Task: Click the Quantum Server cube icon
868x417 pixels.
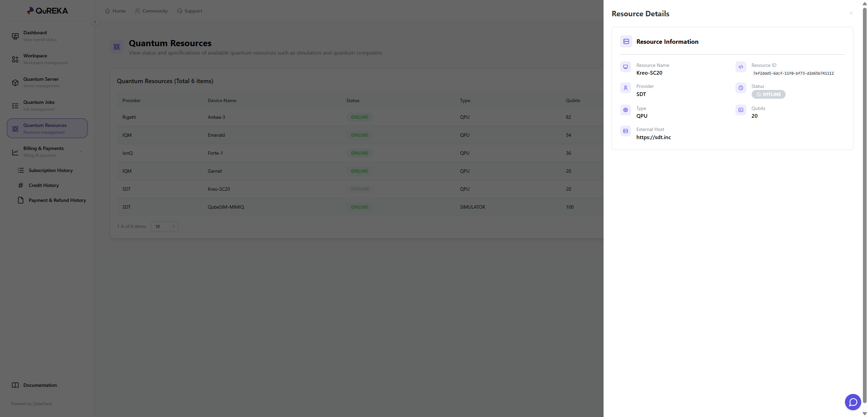Action: (15, 82)
